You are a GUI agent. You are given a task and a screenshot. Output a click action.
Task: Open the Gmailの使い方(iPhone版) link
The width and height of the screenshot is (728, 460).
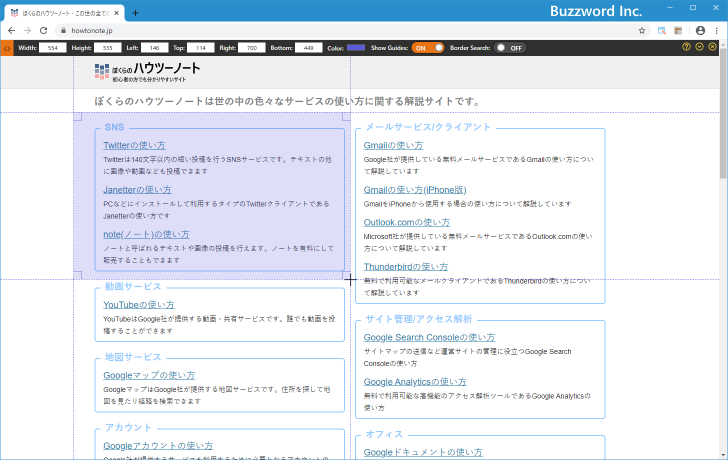415,190
